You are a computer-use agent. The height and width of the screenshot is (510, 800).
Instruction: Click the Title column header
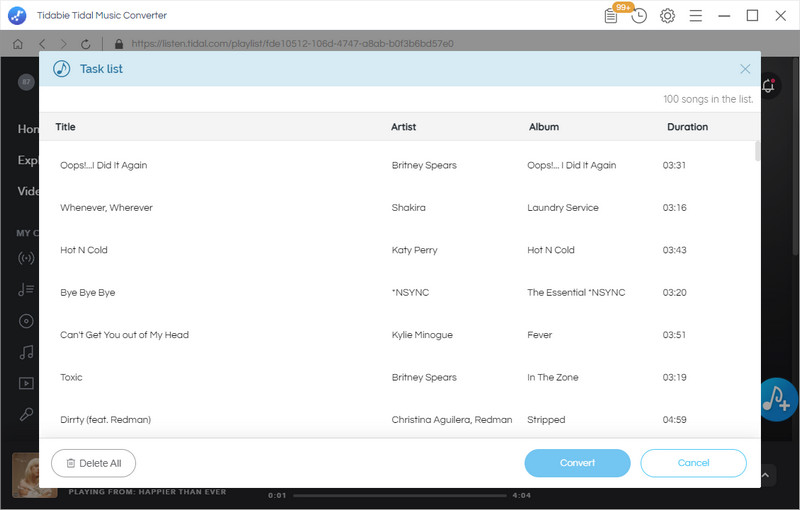tap(65, 127)
